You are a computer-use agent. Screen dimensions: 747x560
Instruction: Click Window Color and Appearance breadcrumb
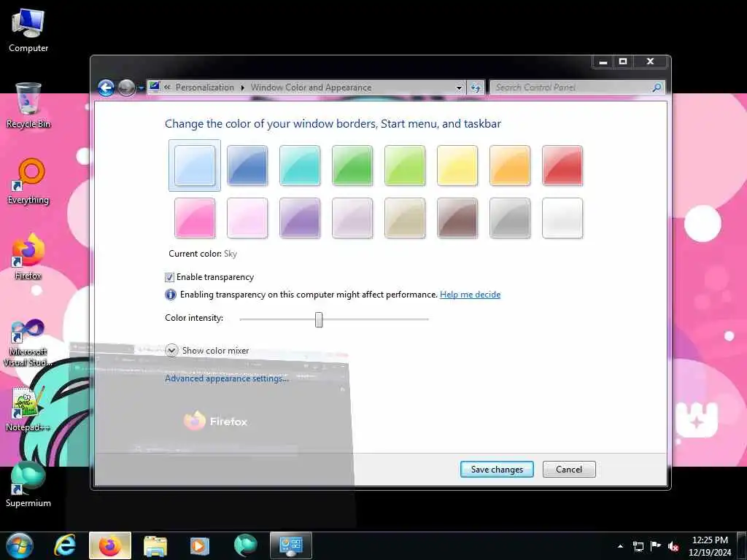[311, 87]
